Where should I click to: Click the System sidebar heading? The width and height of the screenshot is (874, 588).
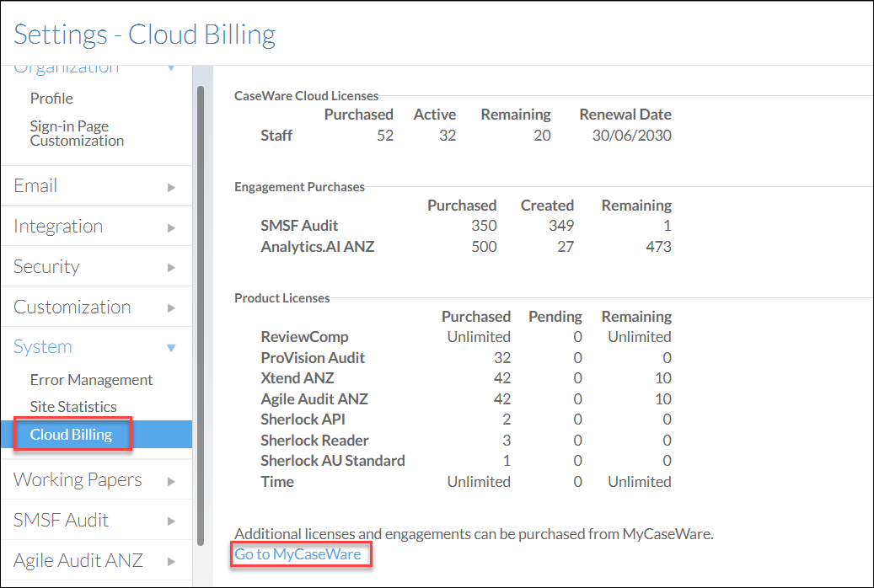coord(42,347)
